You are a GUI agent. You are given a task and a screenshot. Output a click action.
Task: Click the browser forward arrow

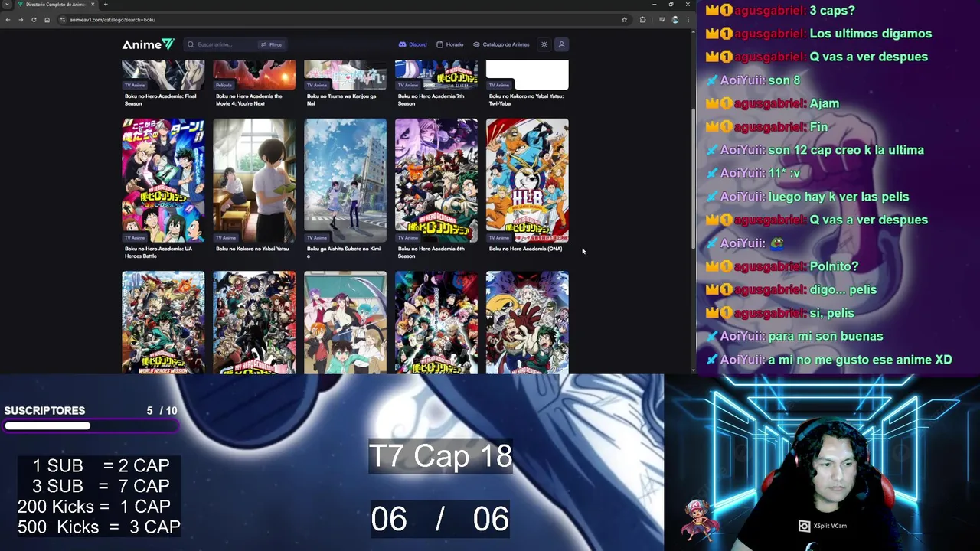click(x=21, y=20)
